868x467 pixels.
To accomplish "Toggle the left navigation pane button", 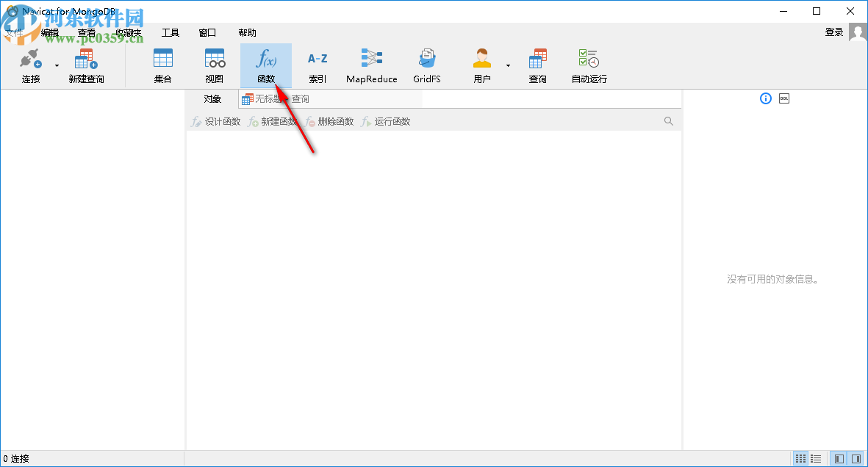I will click(839, 459).
